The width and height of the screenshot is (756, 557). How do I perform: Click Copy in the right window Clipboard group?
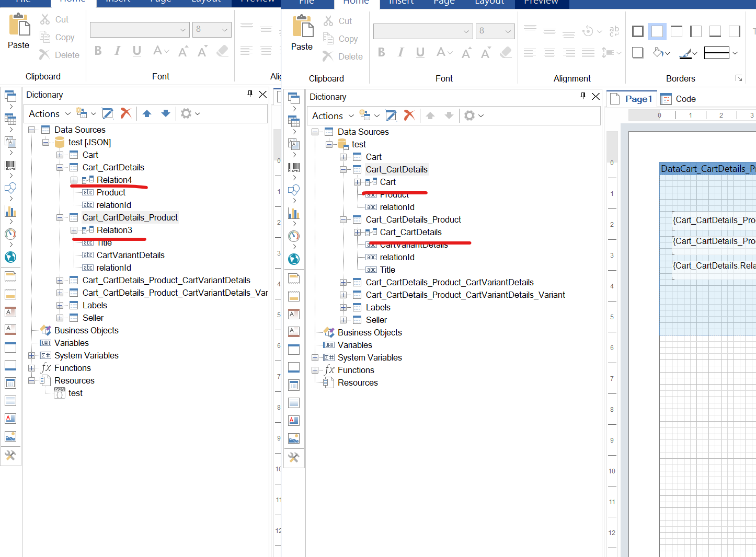click(341, 39)
